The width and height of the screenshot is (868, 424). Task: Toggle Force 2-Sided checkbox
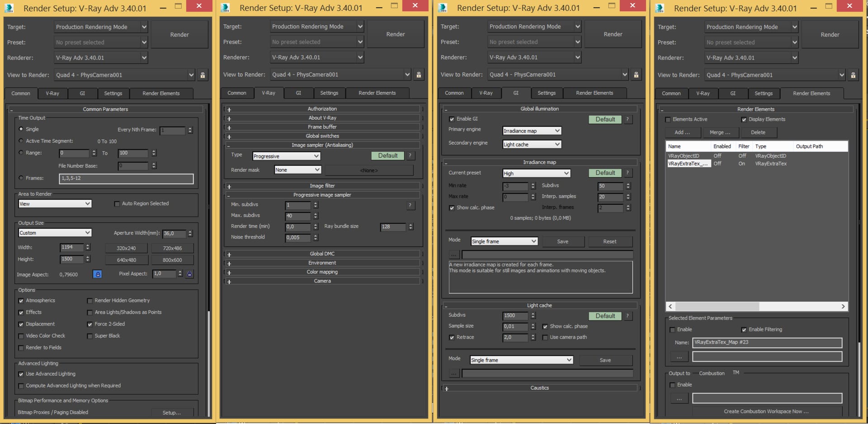click(90, 324)
